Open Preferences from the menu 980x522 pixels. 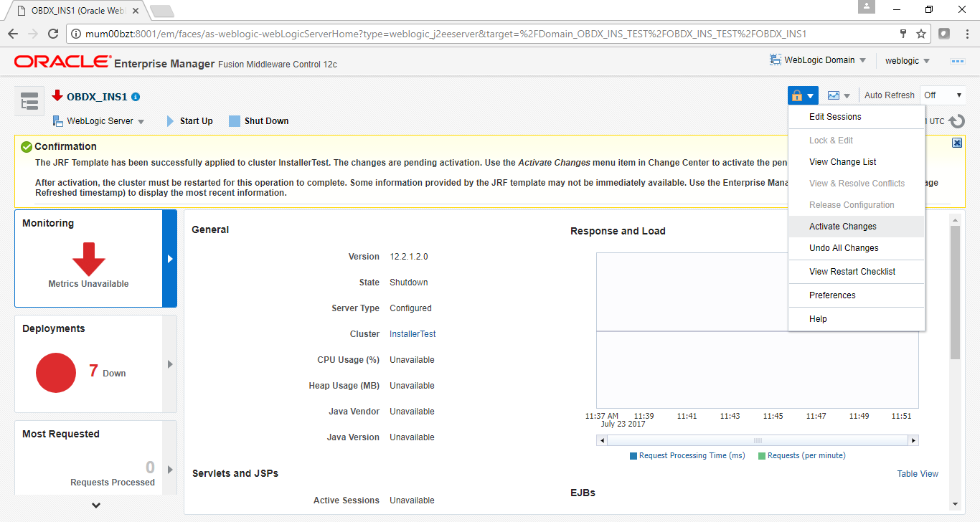click(x=857, y=295)
